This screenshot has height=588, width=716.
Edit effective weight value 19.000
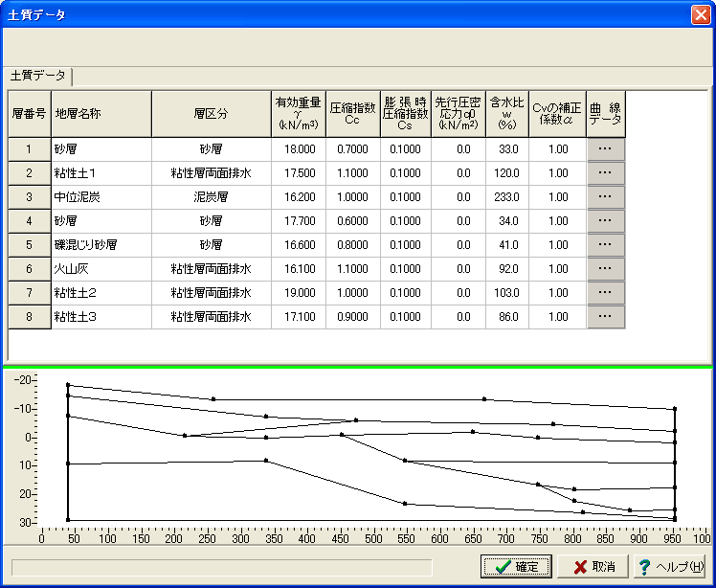point(298,293)
